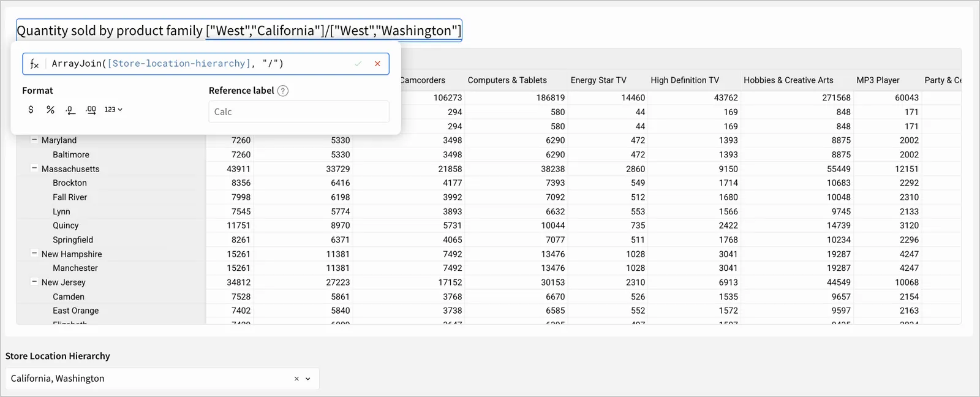Image resolution: width=980 pixels, height=397 pixels.
Task: Click cell value 14739
Action: click(839, 225)
